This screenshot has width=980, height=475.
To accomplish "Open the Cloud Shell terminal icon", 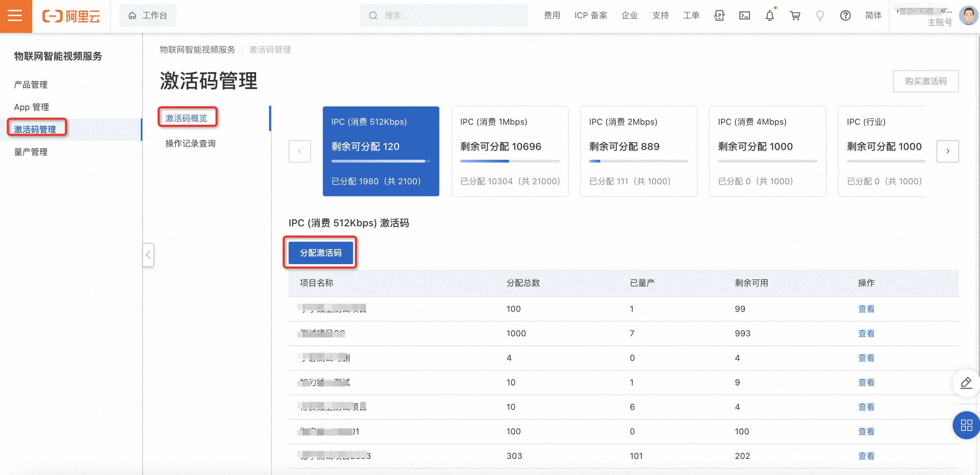I will (744, 16).
